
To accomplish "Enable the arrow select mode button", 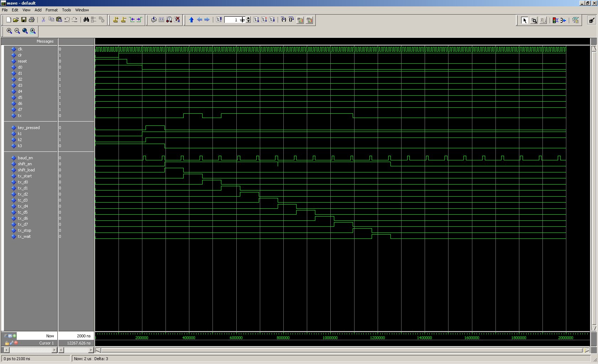I will (524, 20).
